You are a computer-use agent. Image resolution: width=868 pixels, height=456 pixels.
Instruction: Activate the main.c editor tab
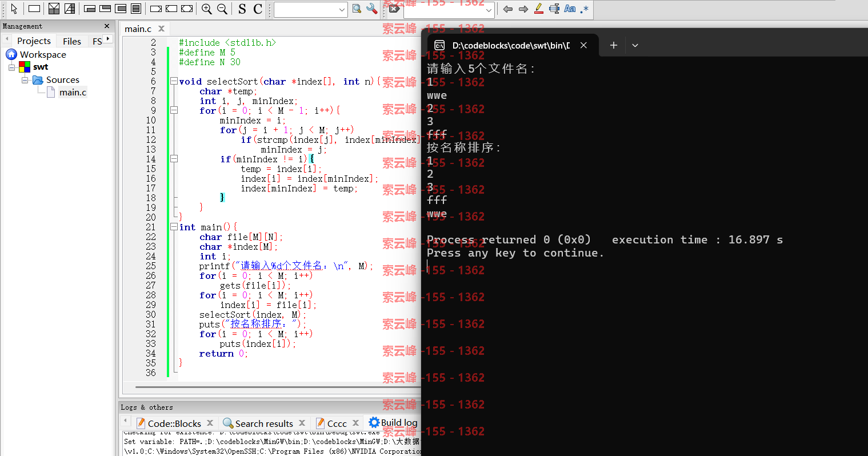click(138, 29)
